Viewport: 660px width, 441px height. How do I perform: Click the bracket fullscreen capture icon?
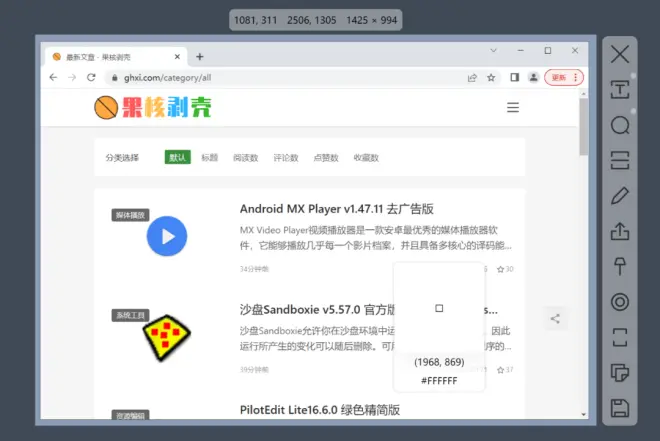click(x=620, y=337)
